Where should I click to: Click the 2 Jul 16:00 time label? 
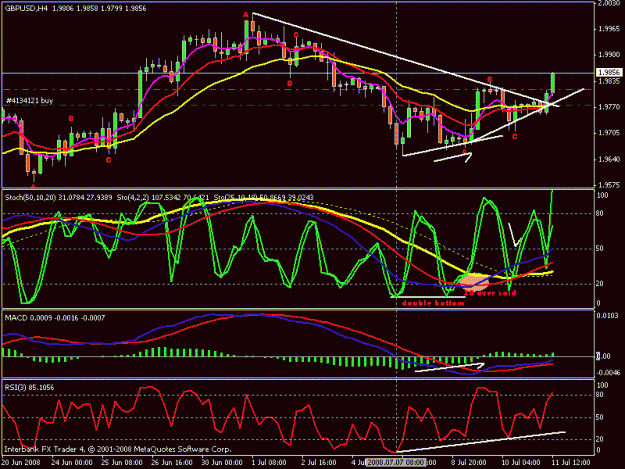coord(318,463)
